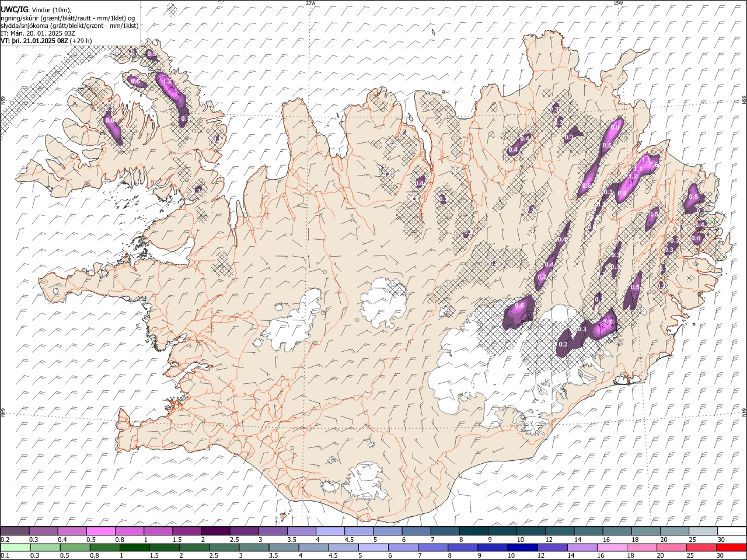This screenshot has height=560, width=747.
Task: Click the '2.5' label in lower legend
Action: click(214, 555)
